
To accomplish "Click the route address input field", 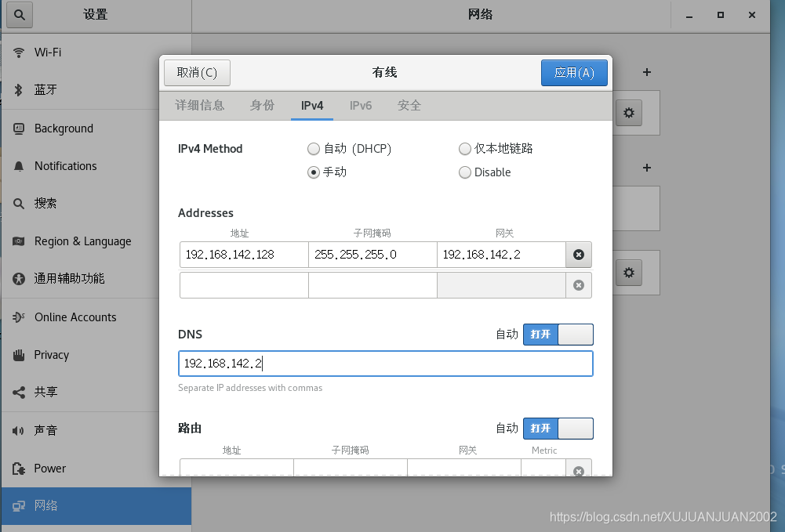I will click(236, 468).
